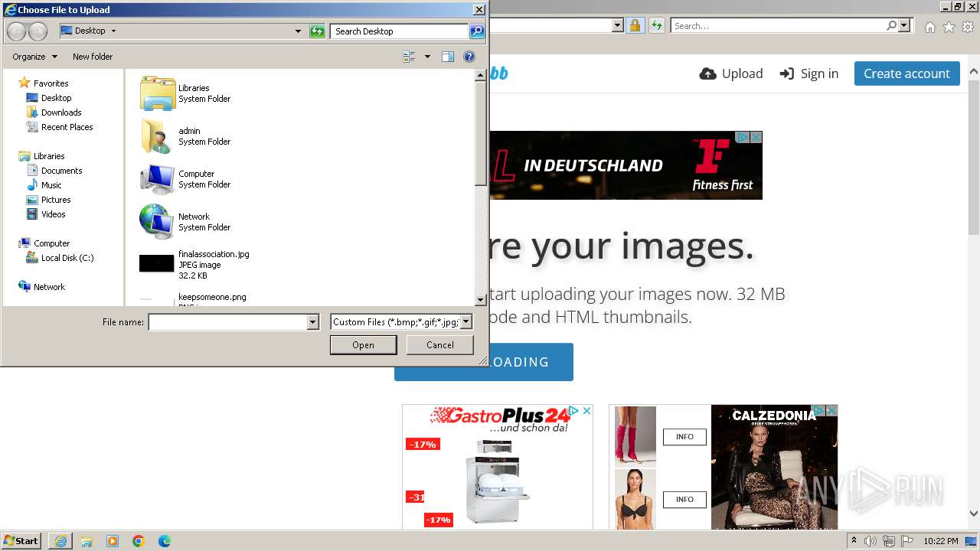Expand the File name dropdown arrow
Image resolution: width=980 pixels, height=551 pixels.
[x=312, y=322]
